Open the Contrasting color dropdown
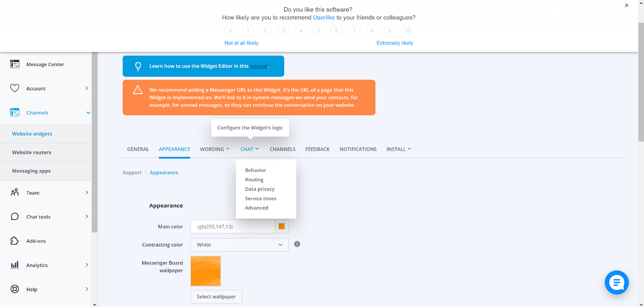The height and width of the screenshot is (307, 644). pyautogui.click(x=239, y=245)
